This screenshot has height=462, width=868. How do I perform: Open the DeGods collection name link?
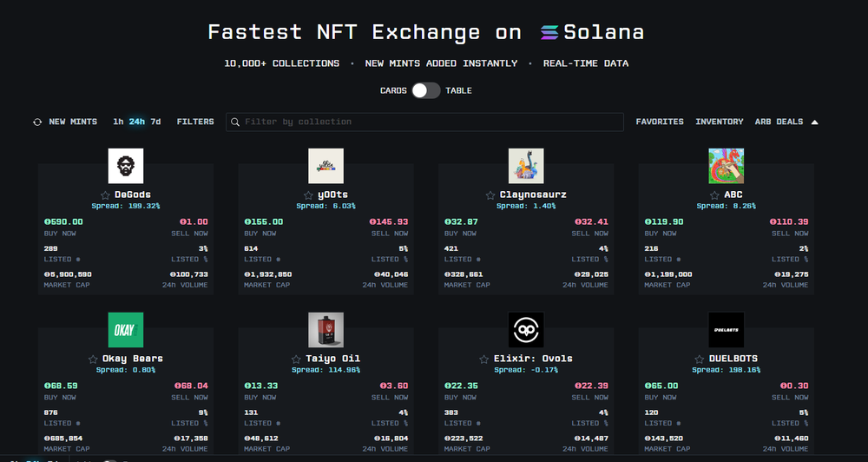132,195
